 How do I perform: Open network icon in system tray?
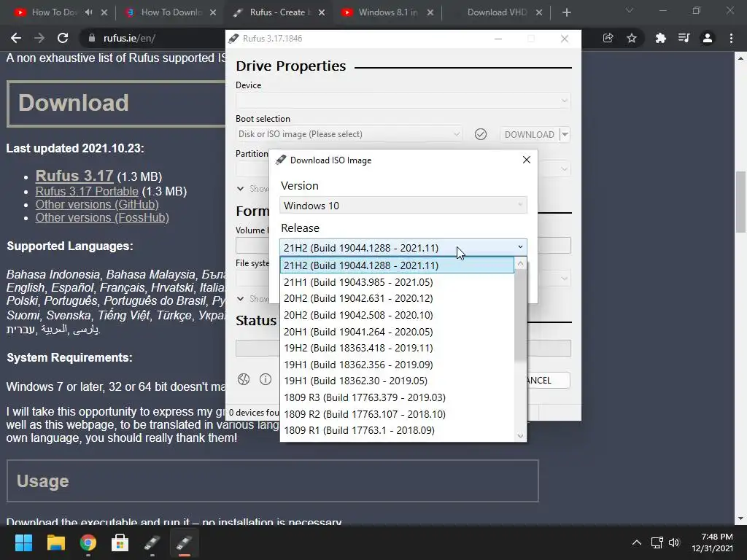pyautogui.click(x=657, y=542)
